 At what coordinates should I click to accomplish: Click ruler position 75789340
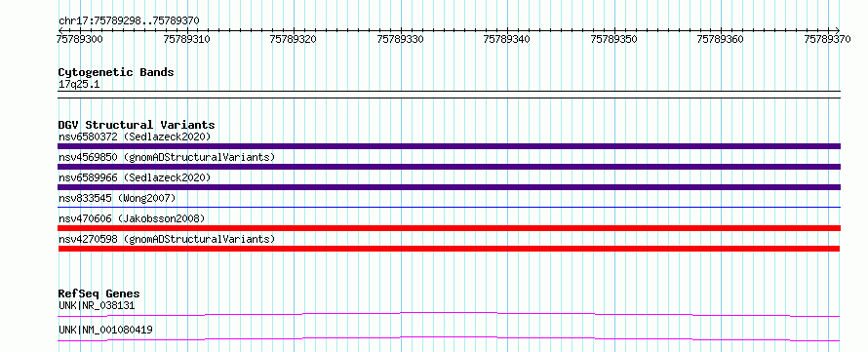(507, 39)
